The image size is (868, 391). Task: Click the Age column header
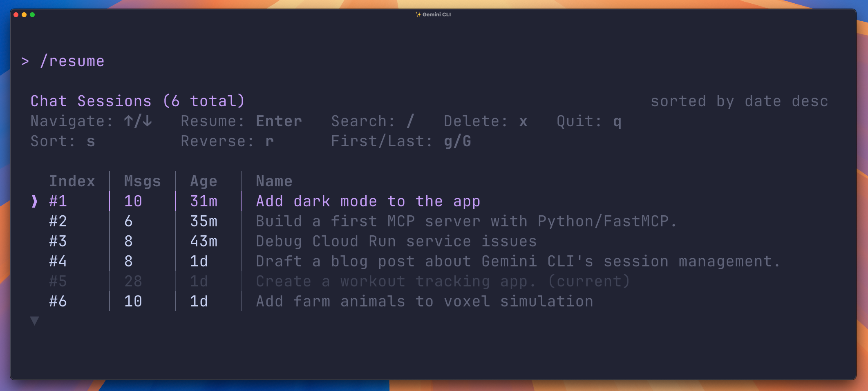pyautogui.click(x=204, y=181)
